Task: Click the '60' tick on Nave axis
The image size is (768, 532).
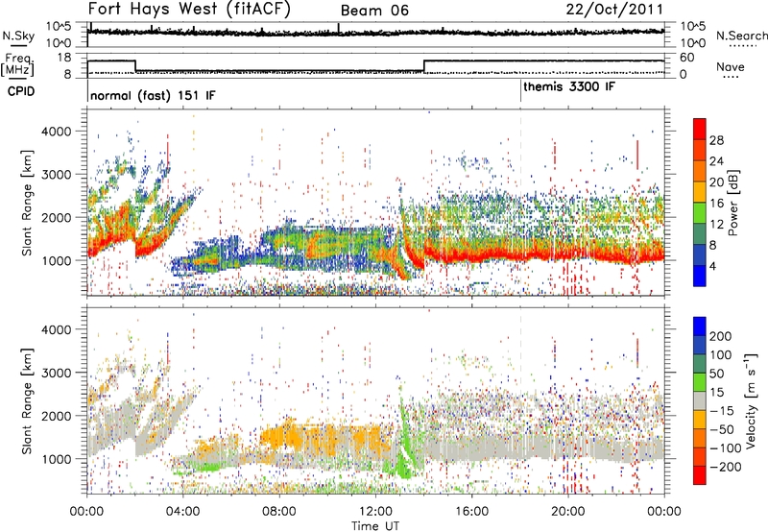Action: [687, 58]
